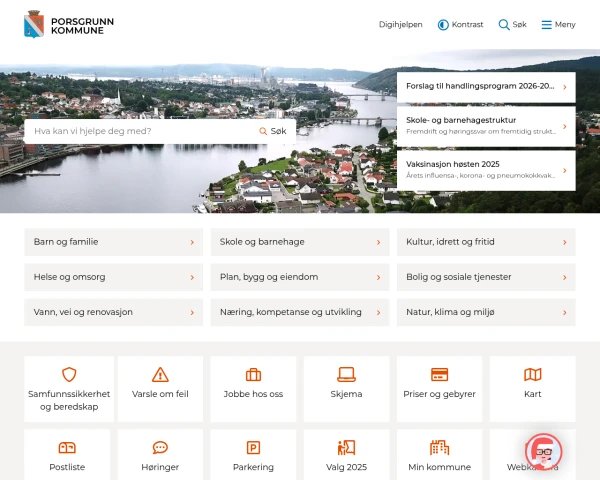The image size is (600, 480).
Task: Click the Varsle om feil warning icon
Action: click(160, 375)
